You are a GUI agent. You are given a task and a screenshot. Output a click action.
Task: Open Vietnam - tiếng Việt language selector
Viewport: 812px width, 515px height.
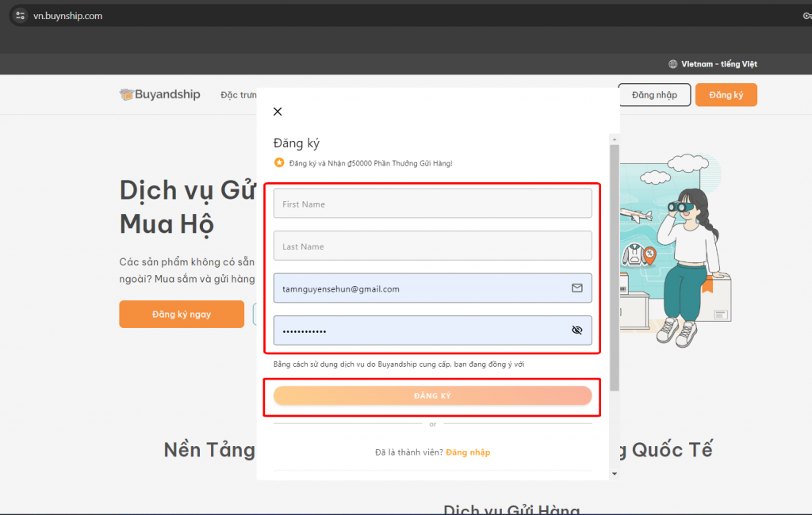713,64
